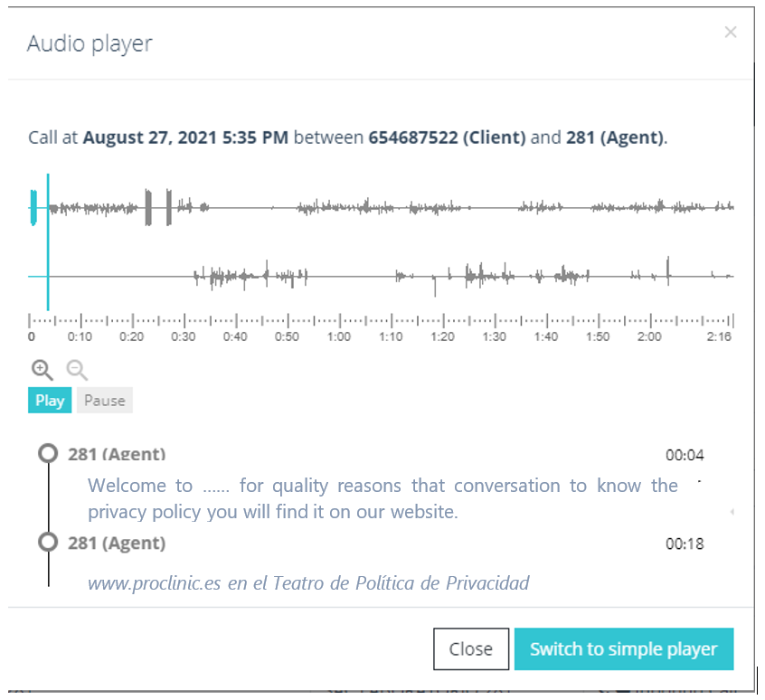
Task: Click the 'Welcome to' transcript text
Action: [x=140, y=486]
